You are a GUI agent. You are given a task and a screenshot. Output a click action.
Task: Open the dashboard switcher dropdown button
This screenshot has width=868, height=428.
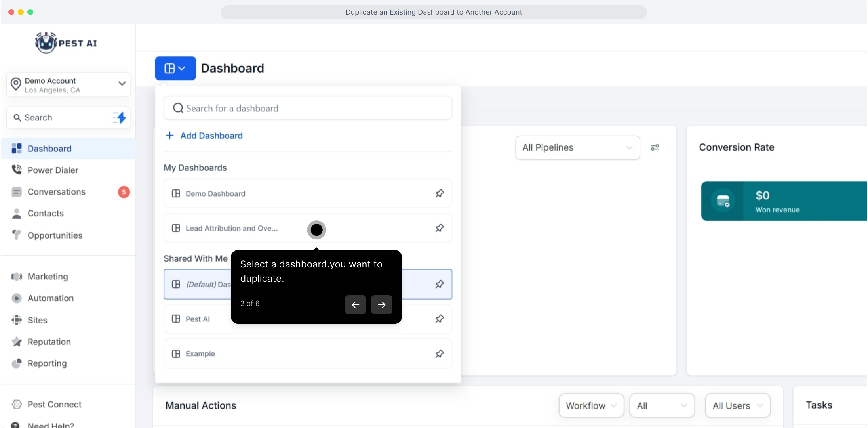(x=175, y=68)
